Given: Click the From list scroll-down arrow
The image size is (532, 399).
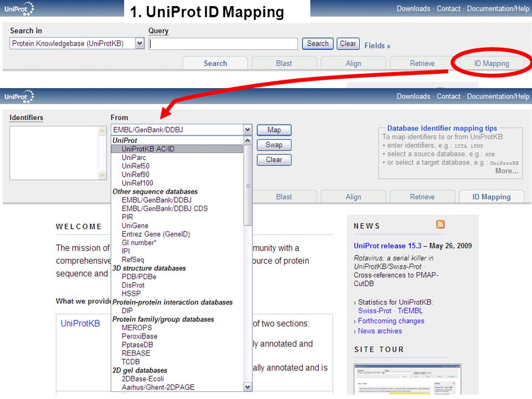Looking at the screenshot, I should coord(248,387).
